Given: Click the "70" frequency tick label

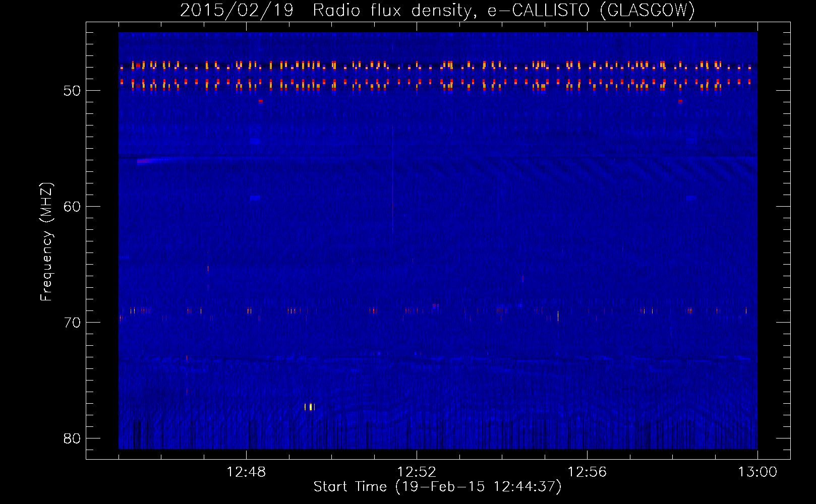Looking at the screenshot, I should click(x=72, y=323).
